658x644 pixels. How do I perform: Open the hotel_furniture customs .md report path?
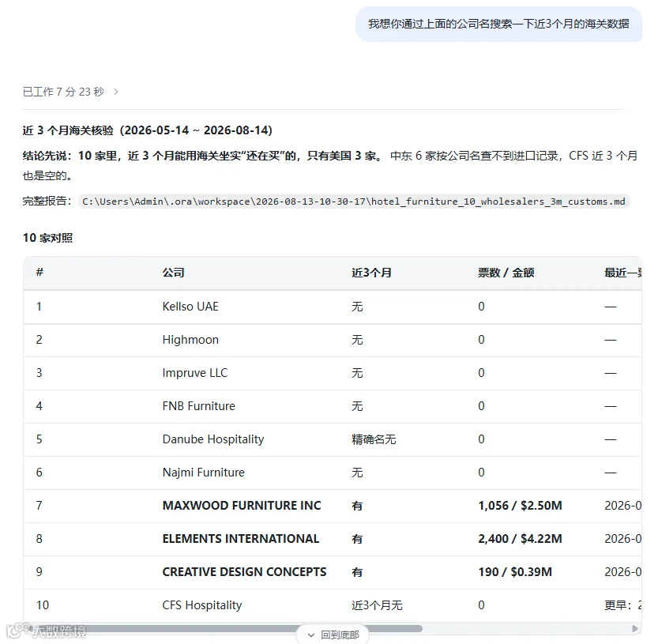click(354, 201)
